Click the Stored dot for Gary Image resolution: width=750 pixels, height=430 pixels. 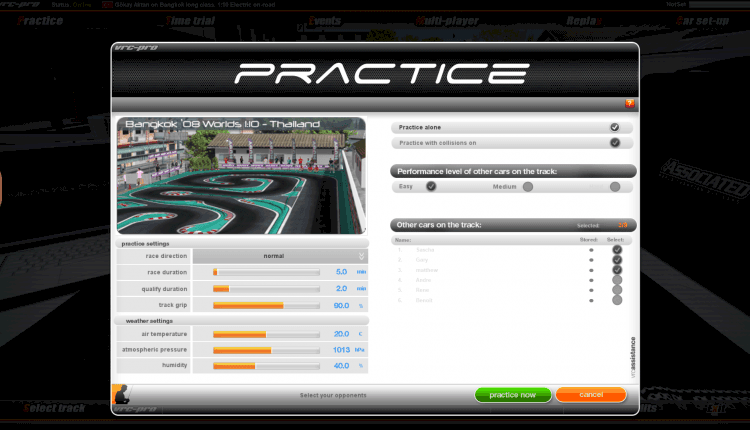pyautogui.click(x=591, y=260)
